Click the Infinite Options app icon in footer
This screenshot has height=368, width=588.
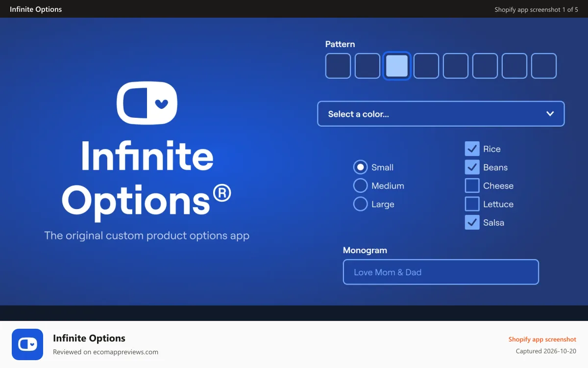point(27,344)
